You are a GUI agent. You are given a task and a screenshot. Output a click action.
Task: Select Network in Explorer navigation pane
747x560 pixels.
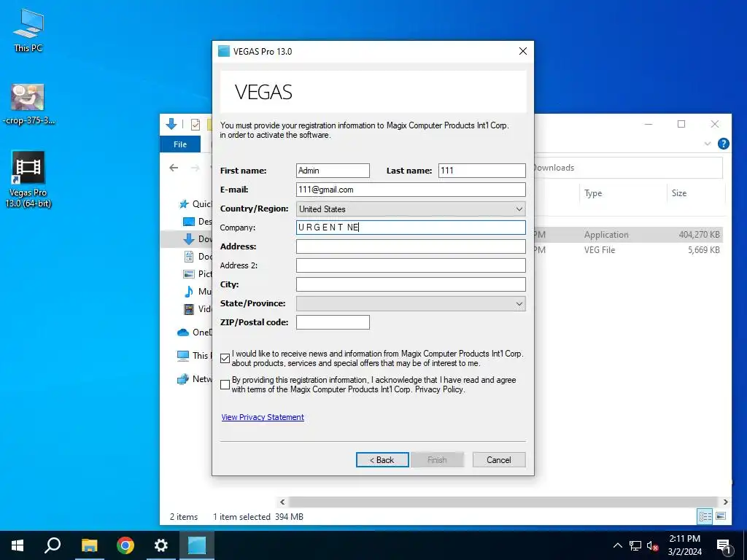click(194, 379)
